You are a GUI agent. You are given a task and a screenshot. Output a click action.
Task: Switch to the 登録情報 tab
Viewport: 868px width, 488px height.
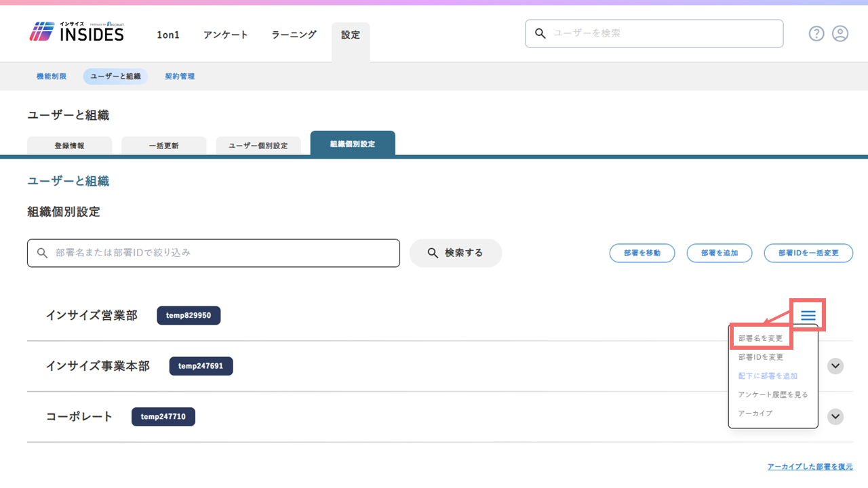tap(69, 146)
